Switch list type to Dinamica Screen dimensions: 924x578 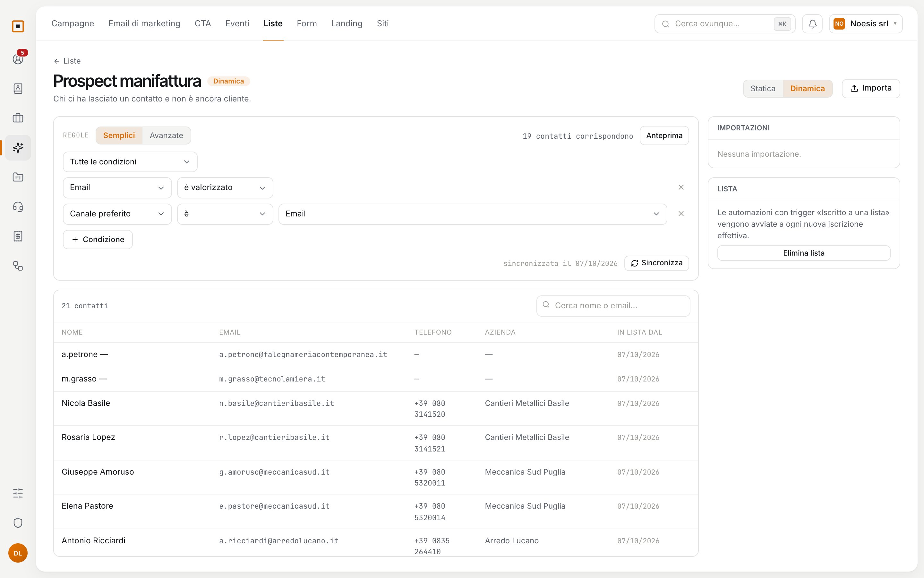(808, 89)
